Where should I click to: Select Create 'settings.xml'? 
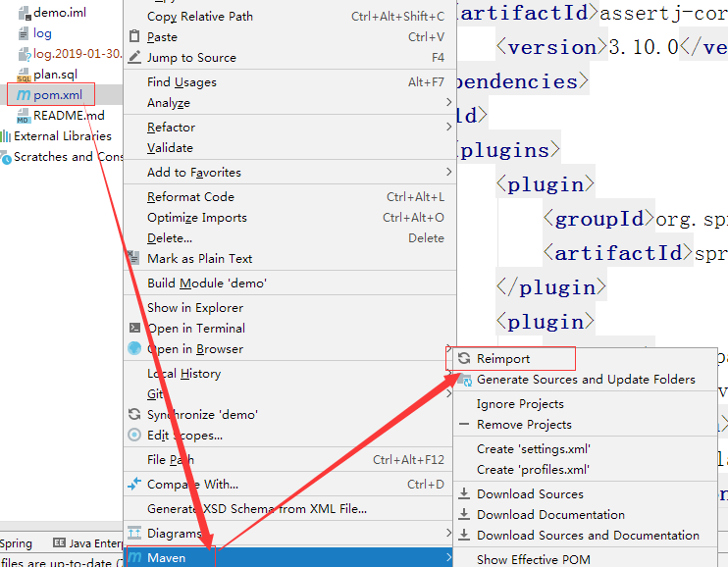coord(585,448)
